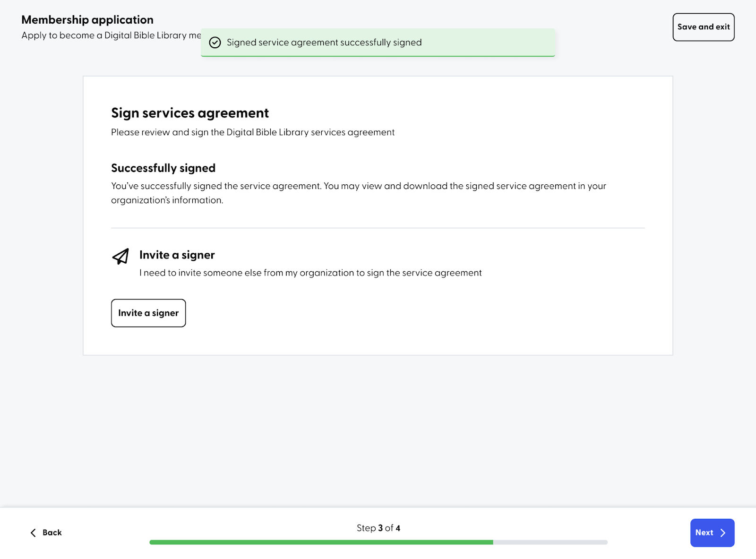756x559 pixels.
Task: Click the Step 3 of 4 label
Action: tap(378, 528)
